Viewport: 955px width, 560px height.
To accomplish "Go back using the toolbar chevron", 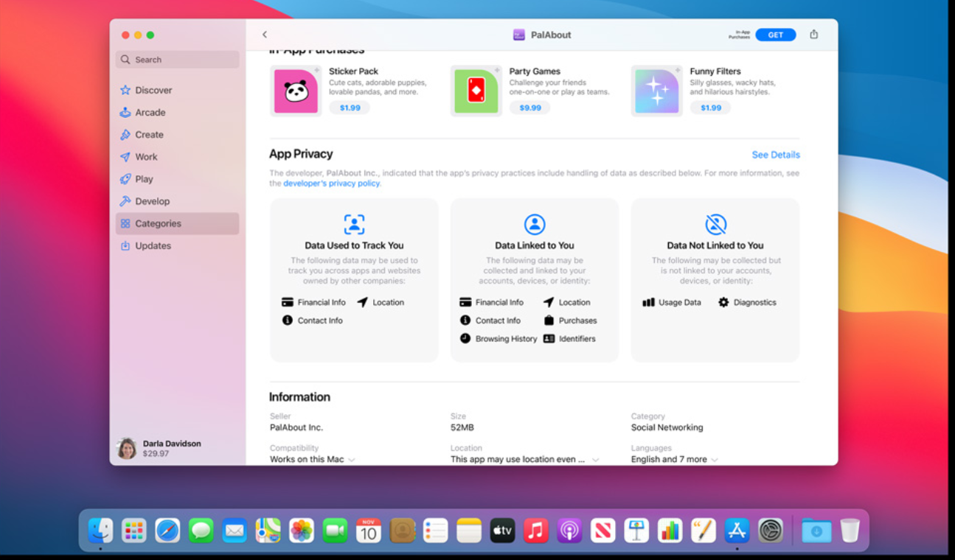I will point(265,35).
